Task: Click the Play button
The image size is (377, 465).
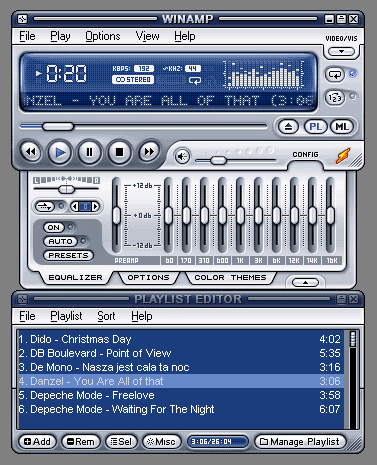Action: tap(60, 152)
